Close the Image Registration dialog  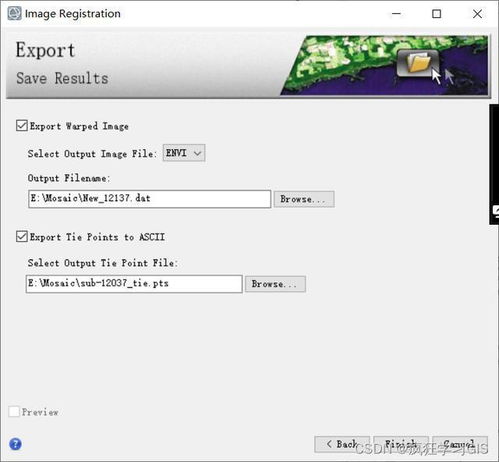click(477, 14)
